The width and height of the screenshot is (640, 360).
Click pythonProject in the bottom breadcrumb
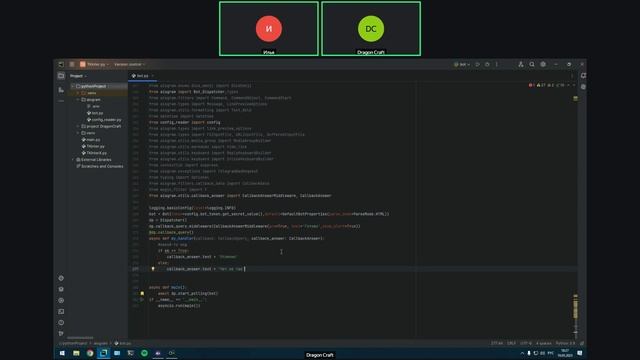(73, 344)
